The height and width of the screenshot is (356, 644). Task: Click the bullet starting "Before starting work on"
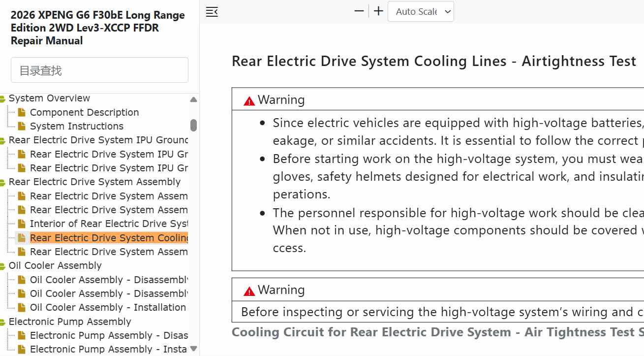[x=458, y=176]
